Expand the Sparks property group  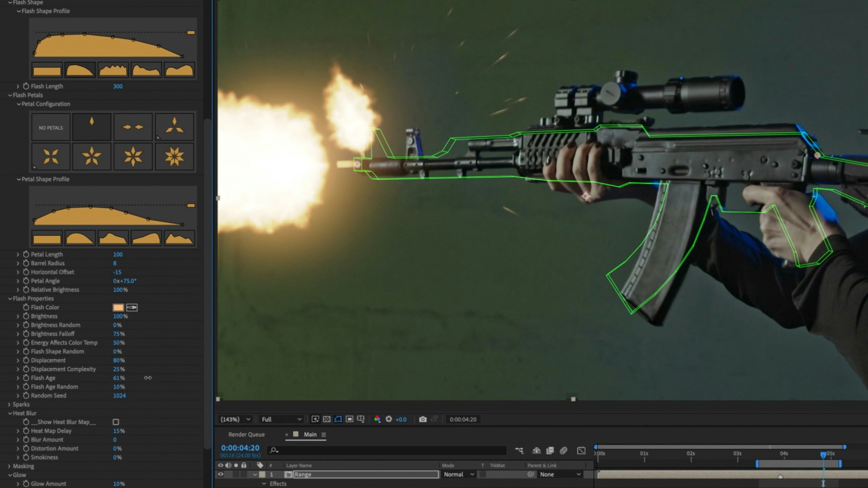click(x=9, y=404)
